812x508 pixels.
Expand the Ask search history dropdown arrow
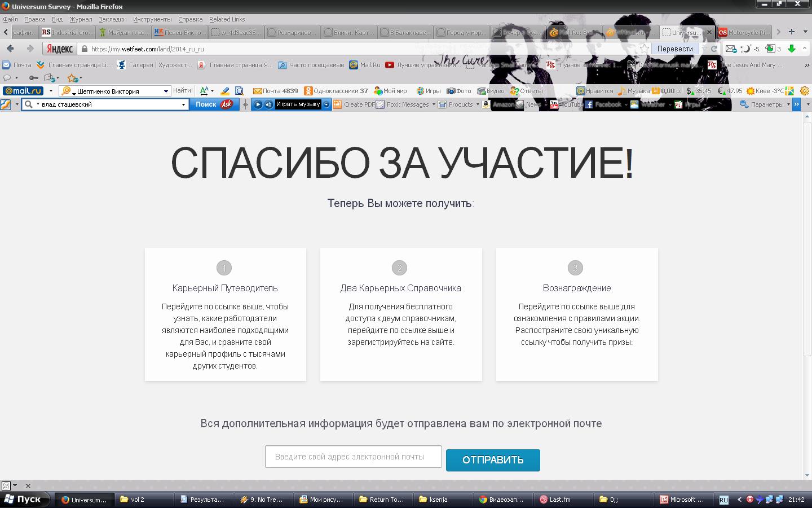tap(183, 104)
